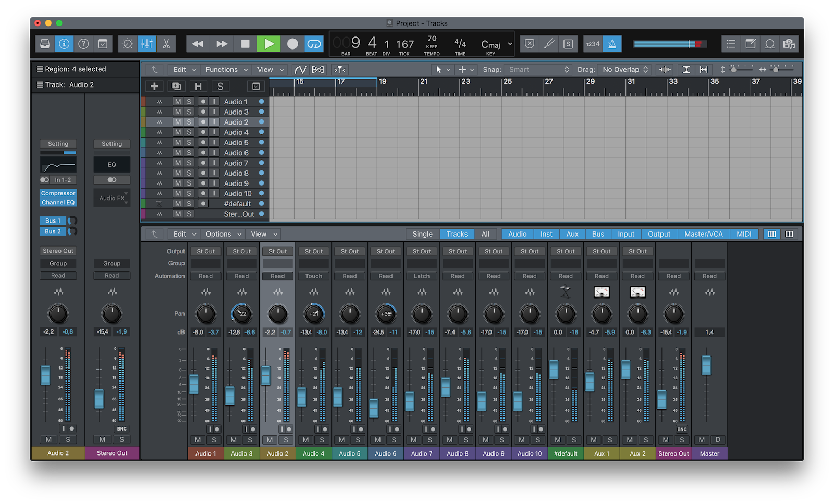Open the media Browsers icon
The width and height of the screenshot is (834, 504).
coord(789,44)
